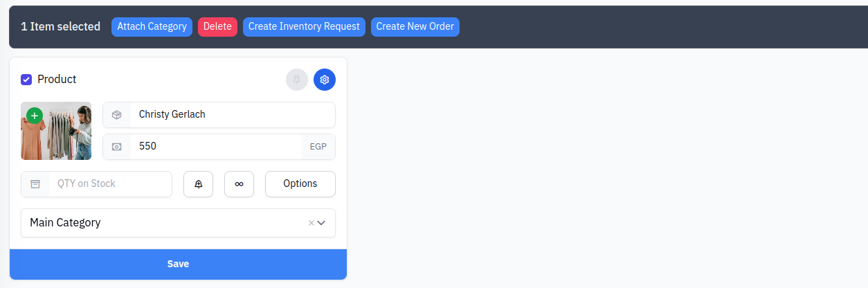Image resolution: width=868 pixels, height=288 pixels.
Task: Toggle the infinity unlimited stock icon
Action: pos(239,184)
